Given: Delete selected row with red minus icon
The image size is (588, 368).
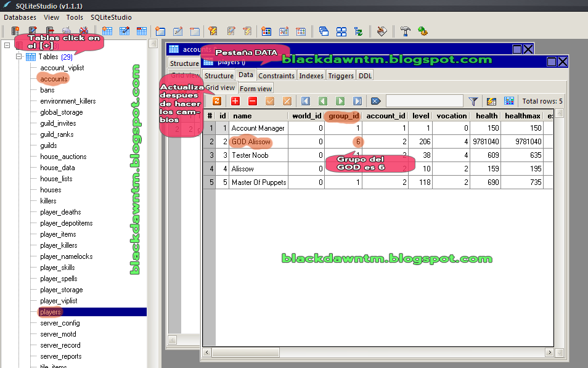Looking at the screenshot, I should 252,101.
